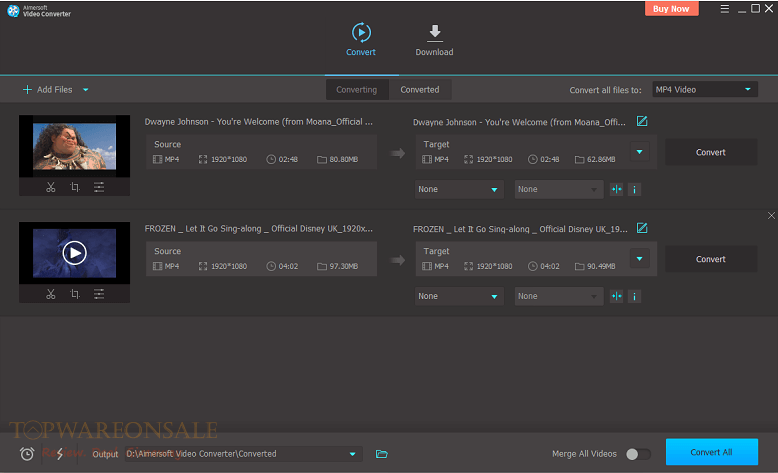Image resolution: width=778 pixels, height=473 pixels.
Task: Open the first None dropdown for FROZEN video
Action: tap(459, 296)
